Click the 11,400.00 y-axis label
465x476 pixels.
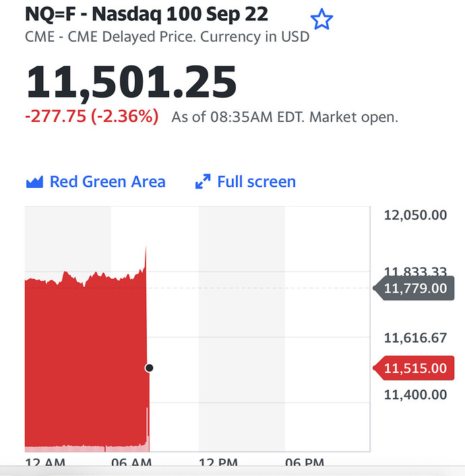(x=415, y=395)
